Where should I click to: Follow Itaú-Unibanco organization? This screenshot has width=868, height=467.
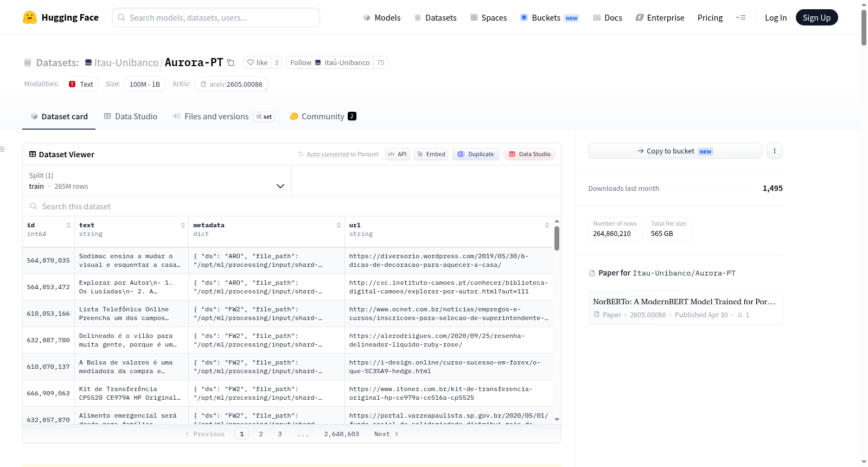[330, 62]
